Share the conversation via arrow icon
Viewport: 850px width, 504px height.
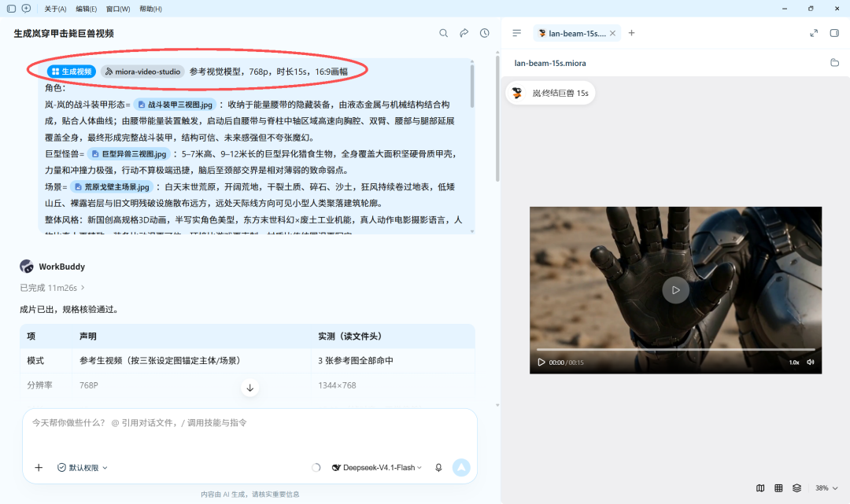tap(464, 33)
